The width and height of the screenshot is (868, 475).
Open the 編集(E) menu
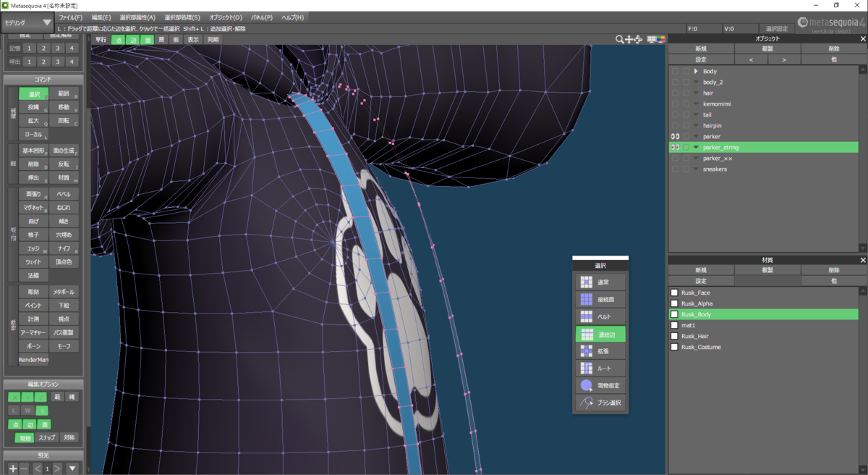[x=101, y=17]
